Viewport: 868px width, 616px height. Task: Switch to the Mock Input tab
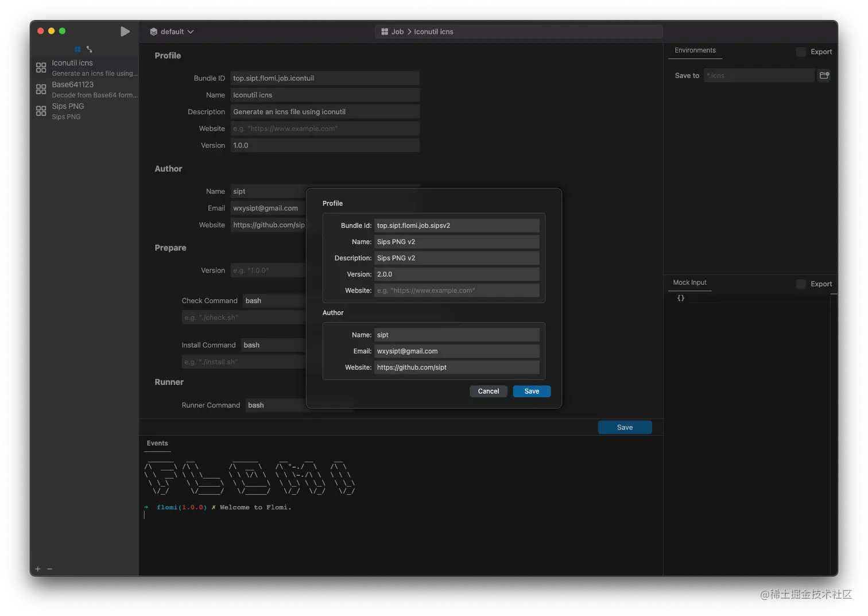coord(689,282)
